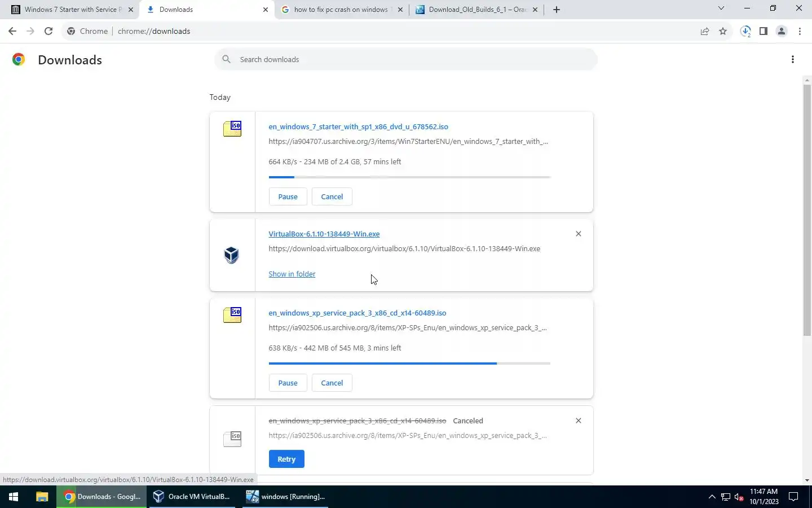Share this page via the address bar share icon
812x508 pixels.
coord(705,31)
